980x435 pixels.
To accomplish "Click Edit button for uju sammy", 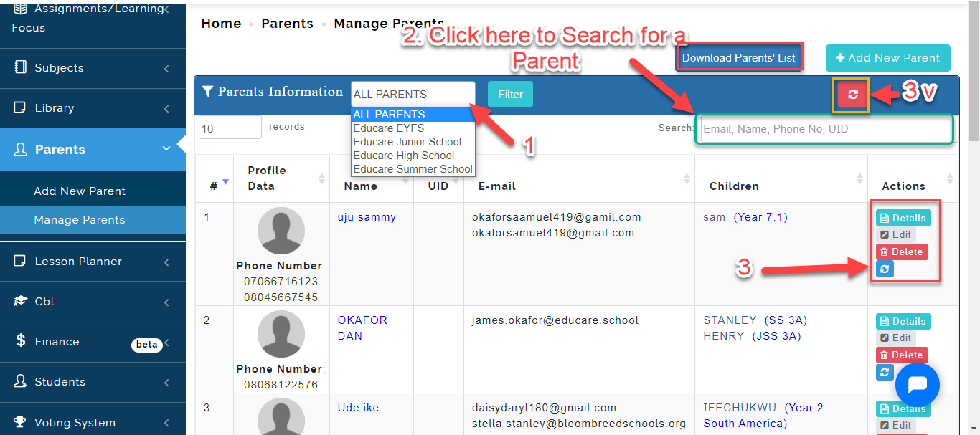I will pos(895,234).
